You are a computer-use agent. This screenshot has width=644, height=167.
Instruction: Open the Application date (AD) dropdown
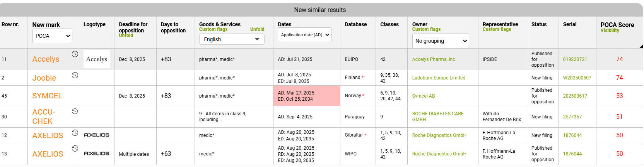(304, 35)
